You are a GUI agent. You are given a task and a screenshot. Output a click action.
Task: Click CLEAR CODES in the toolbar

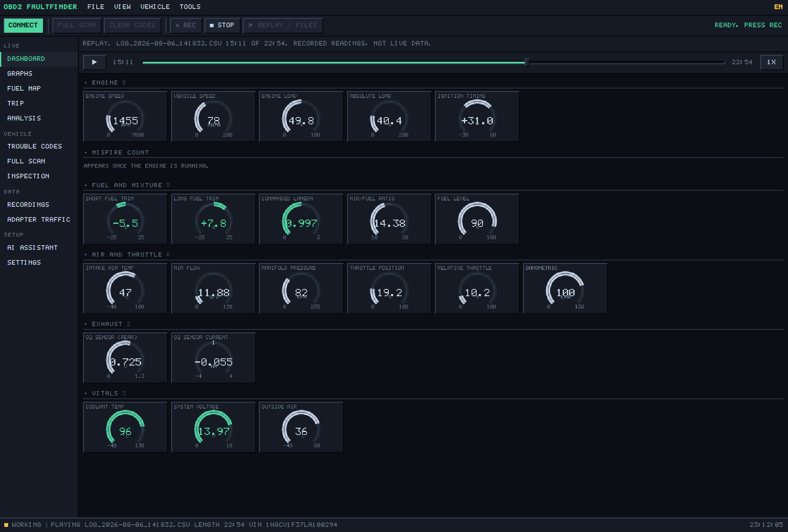pyautogui.click(x=132, y=25)
